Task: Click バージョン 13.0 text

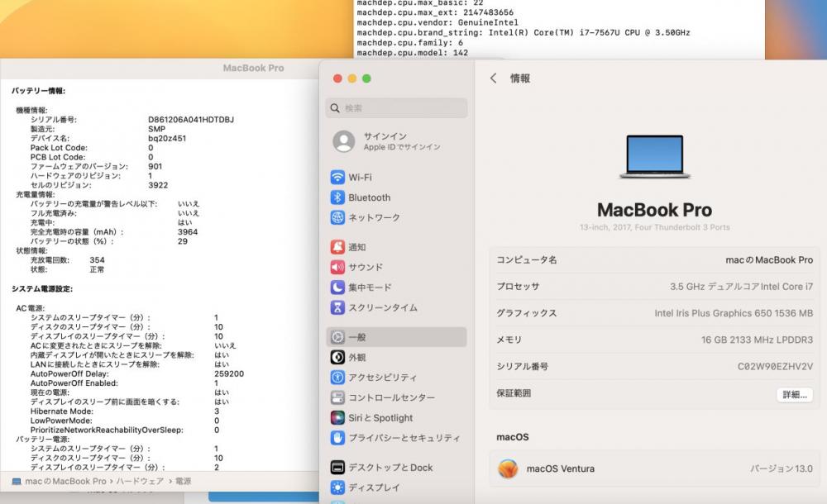Action: [782, 468]
